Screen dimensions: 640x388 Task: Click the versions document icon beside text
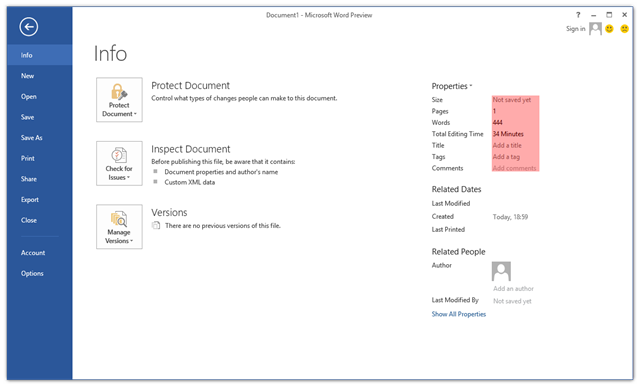point(156,225)
